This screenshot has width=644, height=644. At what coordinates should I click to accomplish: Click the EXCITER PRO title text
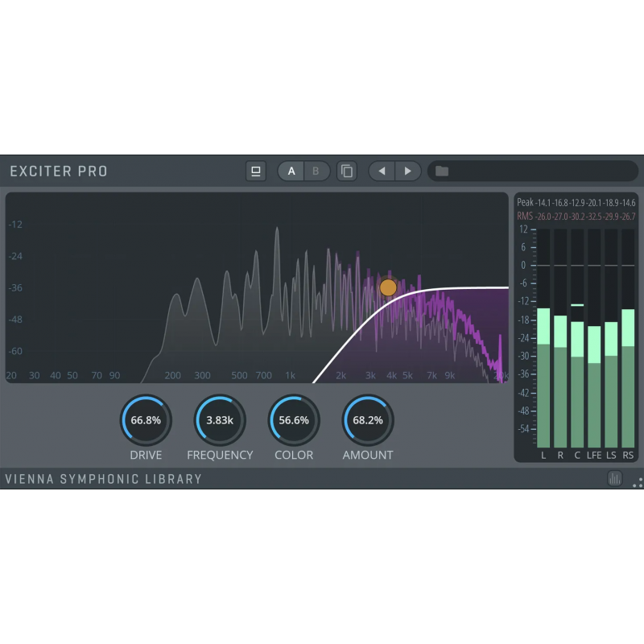click(x=59, y=171)
